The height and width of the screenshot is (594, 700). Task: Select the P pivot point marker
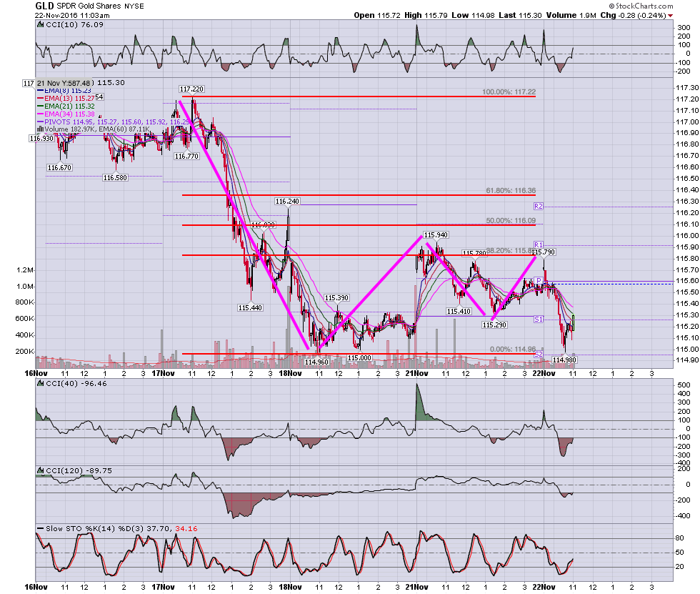point(539,280)
